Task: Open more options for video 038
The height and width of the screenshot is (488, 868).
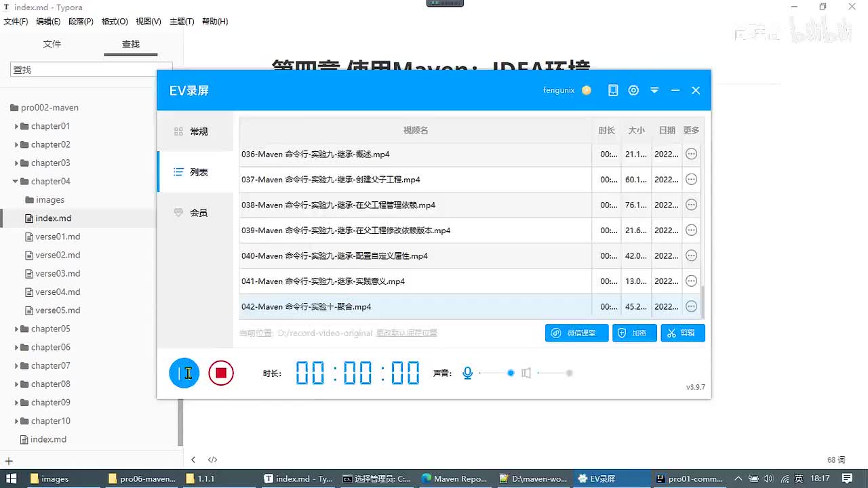Action: 691,205
